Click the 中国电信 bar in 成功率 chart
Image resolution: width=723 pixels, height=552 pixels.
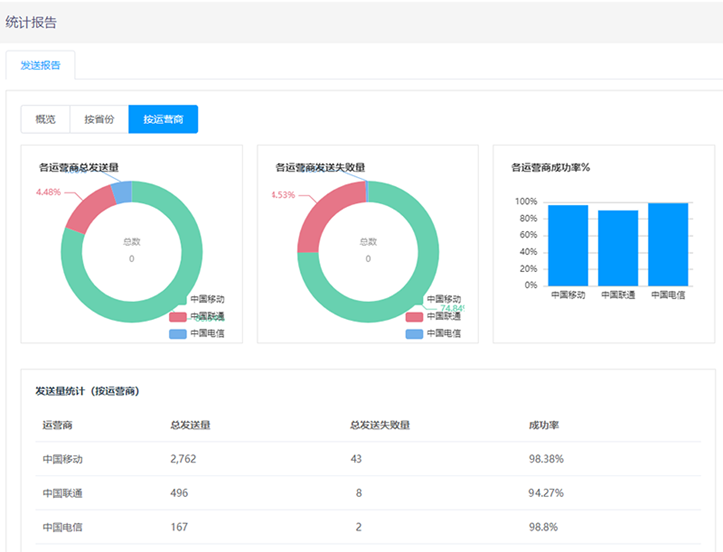coord(667,245)
